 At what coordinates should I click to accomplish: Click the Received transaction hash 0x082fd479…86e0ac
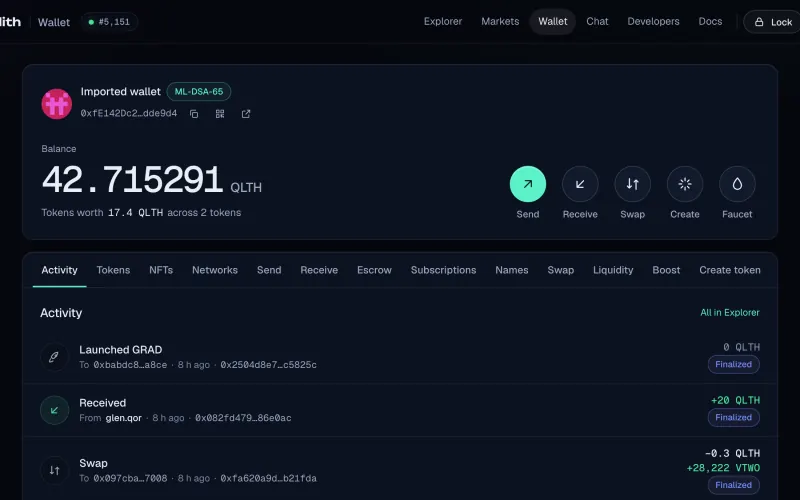pos(243,418)
